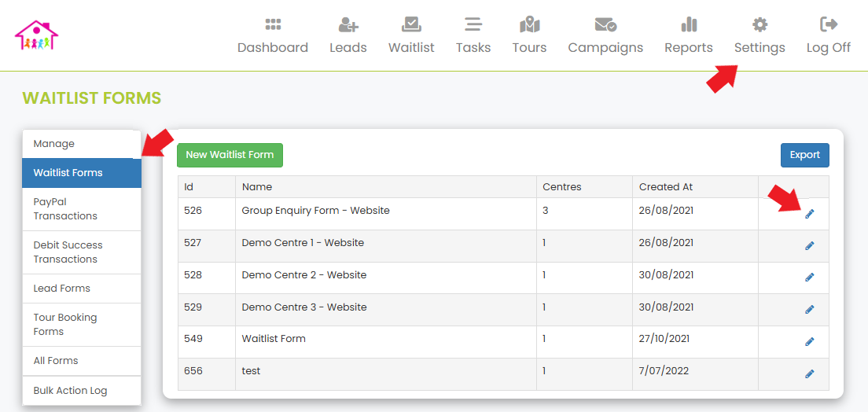The width and height of the screenshot is (868, 412).
Task: Edit Group Enquiry Form pencil icon
Action: (x=809, y=214)
